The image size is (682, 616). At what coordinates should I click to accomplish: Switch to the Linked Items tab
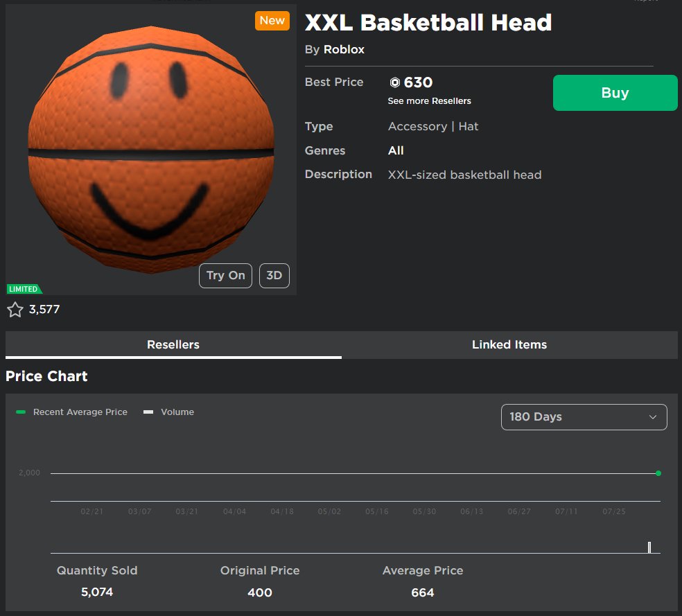click(509, 344)
